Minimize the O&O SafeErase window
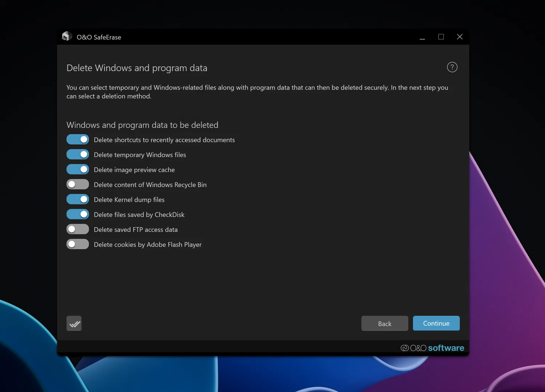The height and width of the screenshot is (392, 545). [x=422, y=37]
